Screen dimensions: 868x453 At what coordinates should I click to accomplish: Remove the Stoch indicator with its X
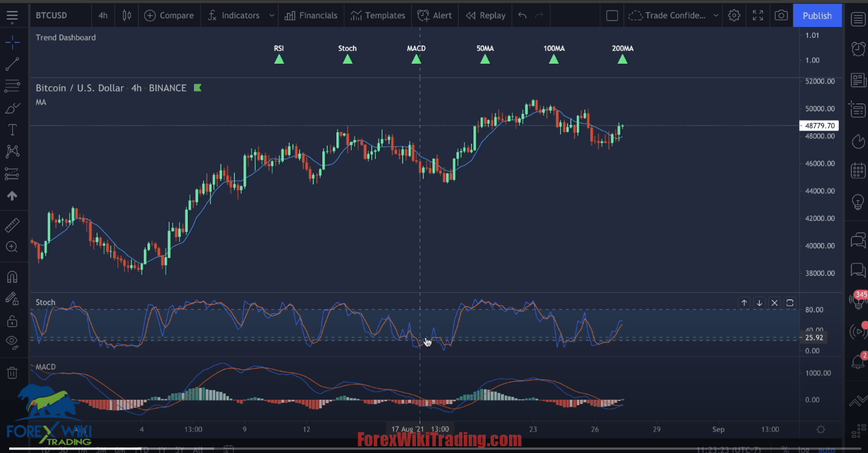774,302
